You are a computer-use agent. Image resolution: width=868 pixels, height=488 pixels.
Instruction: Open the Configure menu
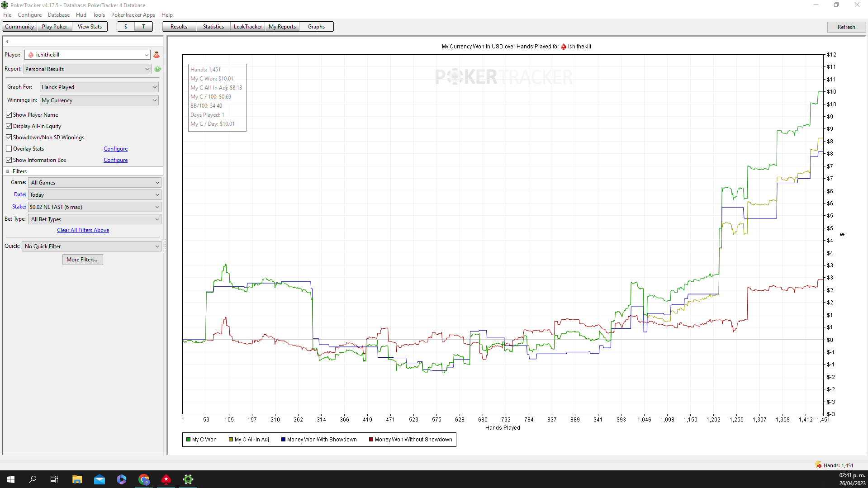tap(29, 15)
